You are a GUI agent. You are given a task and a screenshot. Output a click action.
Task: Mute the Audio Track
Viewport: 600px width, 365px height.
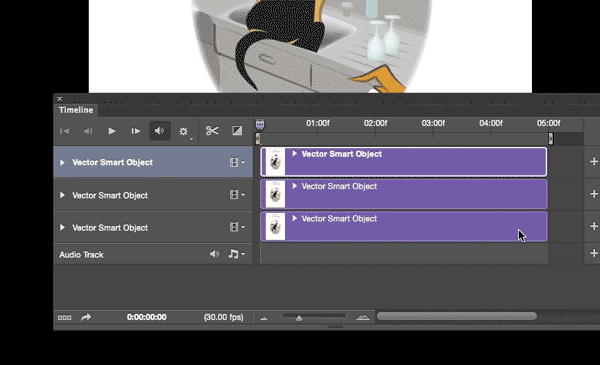pyautogui.click(x=214, y=254)
